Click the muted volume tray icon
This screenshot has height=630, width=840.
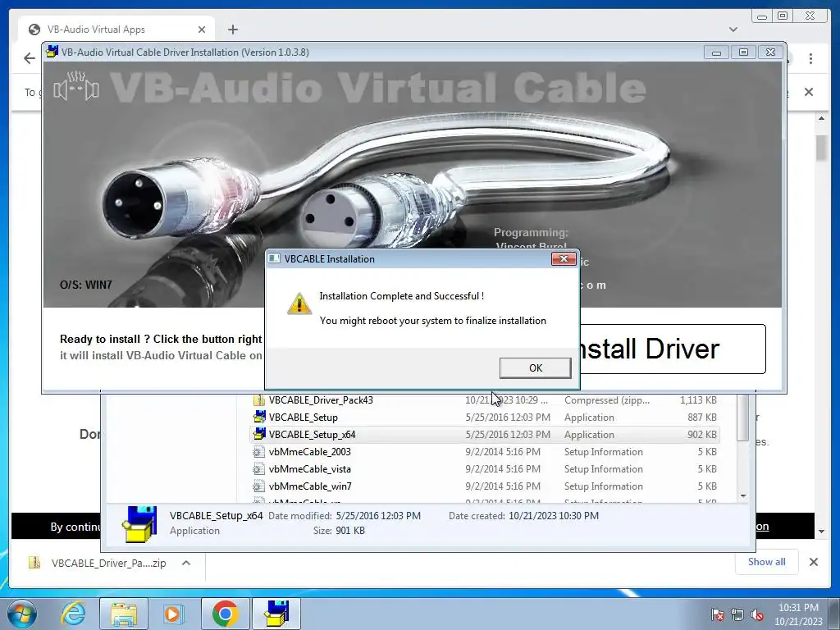click(x=757, y=615)
